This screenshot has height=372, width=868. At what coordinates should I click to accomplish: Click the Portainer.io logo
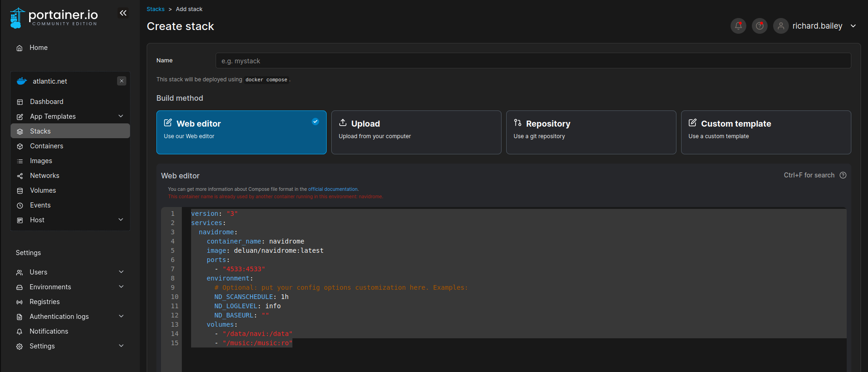click(54, 18)
